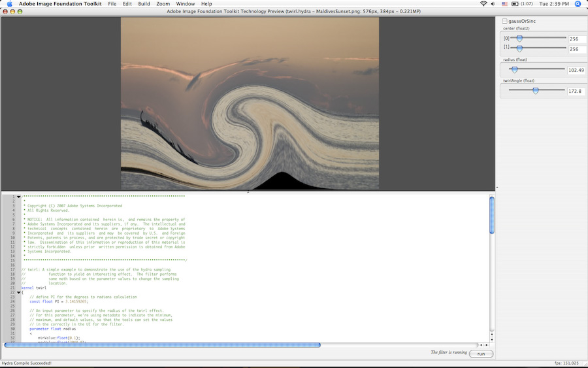Click the Spotlight search icon
588x368 pixels.
[x=578, y=4]
